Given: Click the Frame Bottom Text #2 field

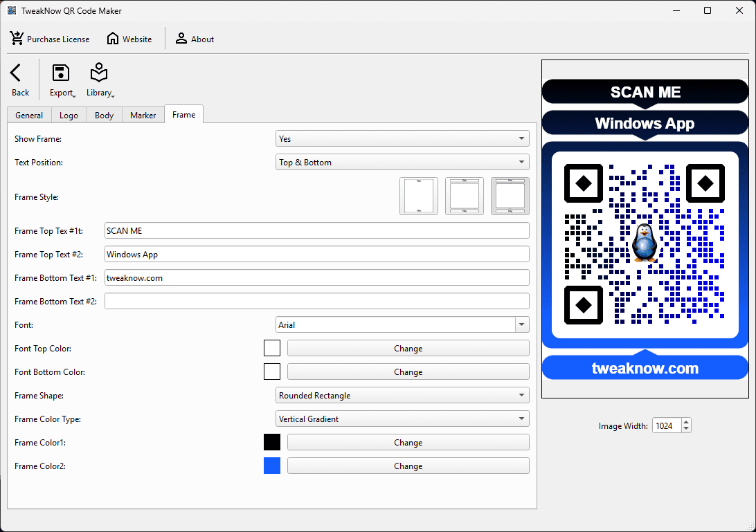Looking at the screenshot, I should coord(316,300).
